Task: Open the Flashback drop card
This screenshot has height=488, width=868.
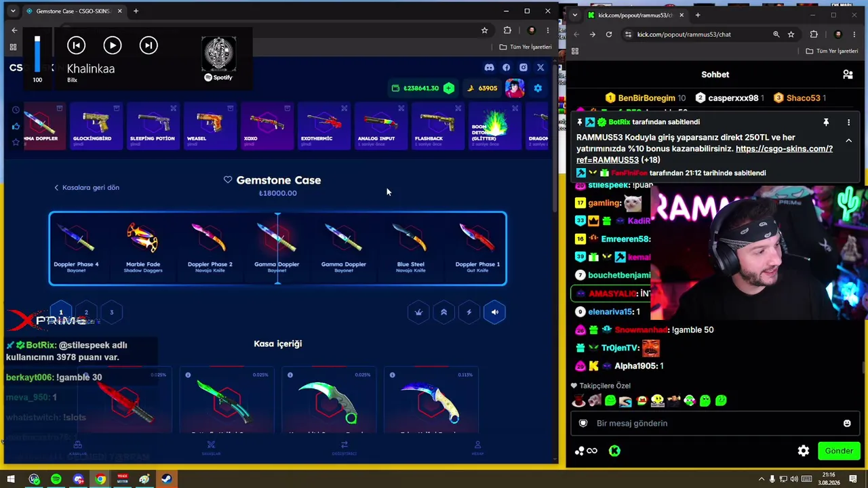Action: point(437,127)
